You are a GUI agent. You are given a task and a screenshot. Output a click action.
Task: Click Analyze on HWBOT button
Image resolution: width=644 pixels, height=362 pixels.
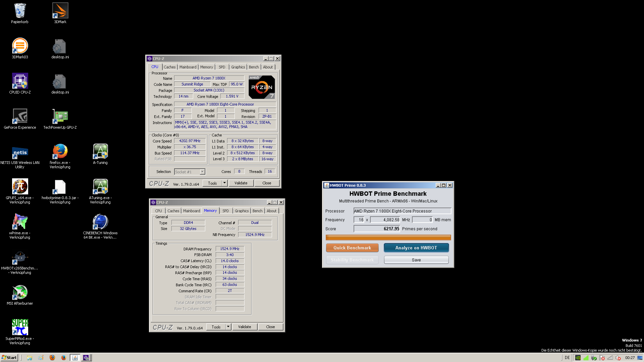416,248
